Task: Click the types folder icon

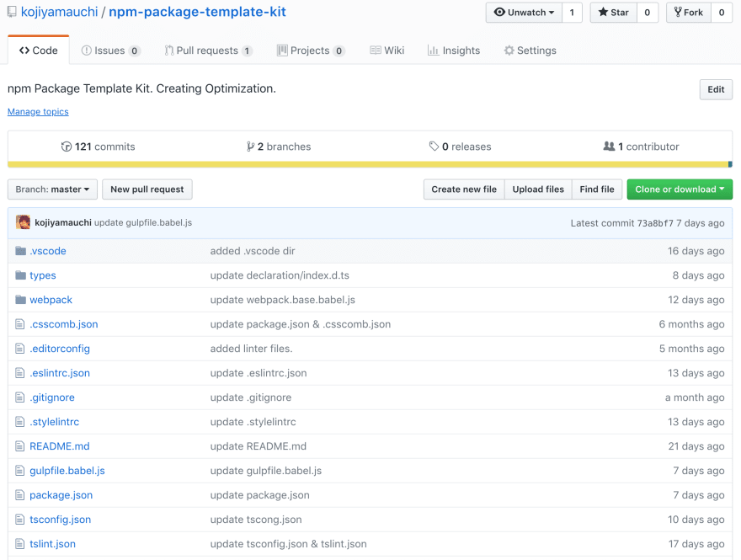Action: 20,275
